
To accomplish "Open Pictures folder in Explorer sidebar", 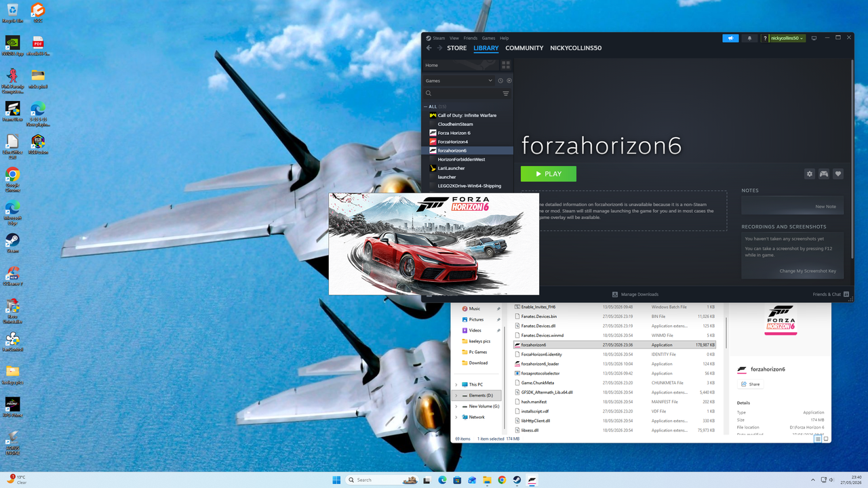I will pyautogui.click(x=476, y=319).
